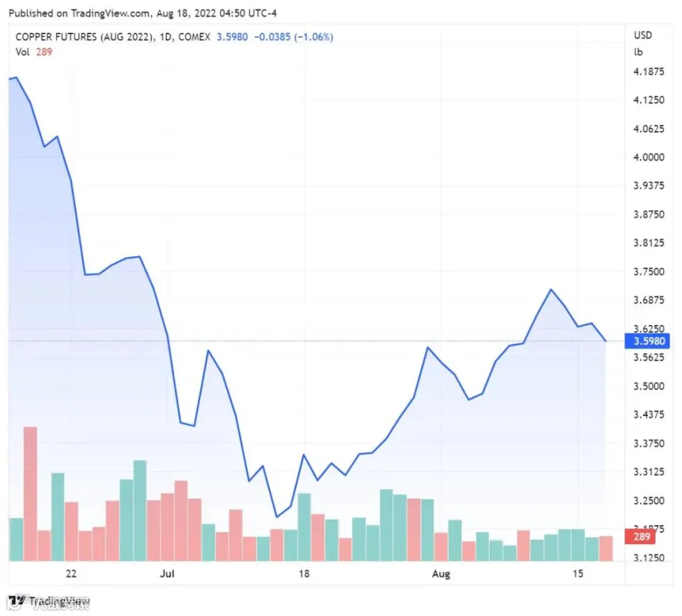The width and height of the screenshot is (682, 616).
Task: Click the 3.7500 price scale level
Action: (649, 271)
